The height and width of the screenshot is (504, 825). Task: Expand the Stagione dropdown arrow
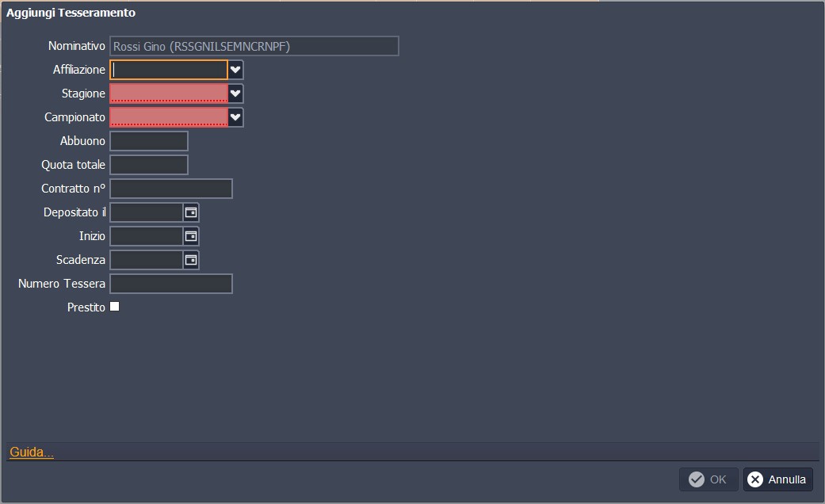[x=235, y=94]
